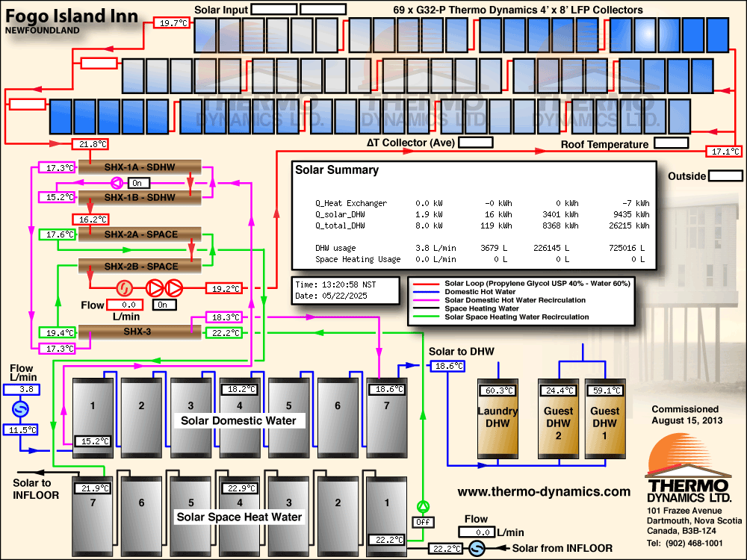Select Solar Space Heat Water tank 6
This screenshot has width=747, height=560.
(x=141, y=516)
